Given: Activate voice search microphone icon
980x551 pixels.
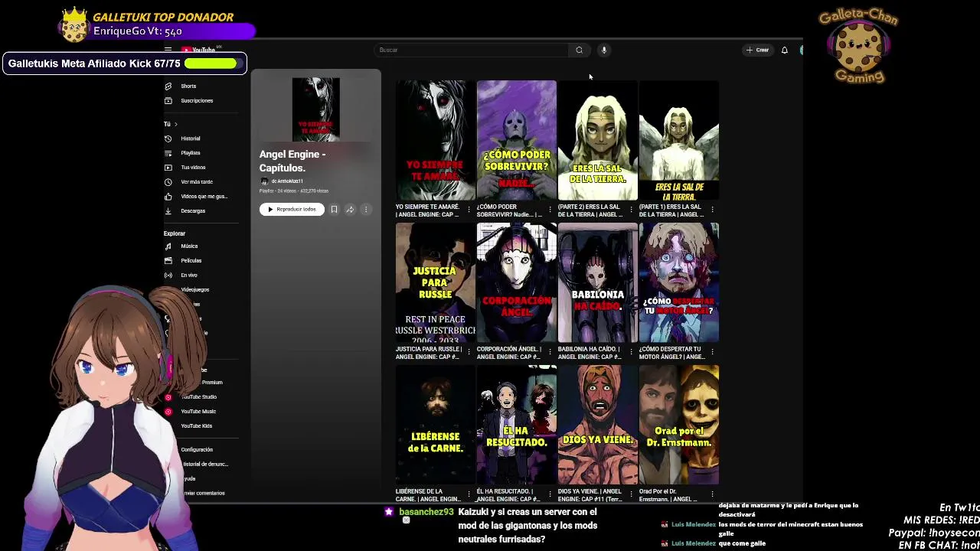Looking at the screenshot, I should click(x=603, y=50).
